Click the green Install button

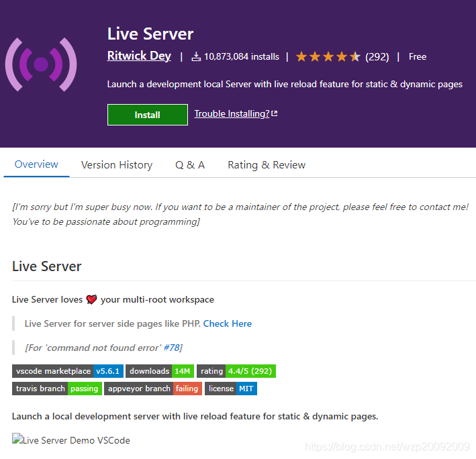[x=148, y=115]
